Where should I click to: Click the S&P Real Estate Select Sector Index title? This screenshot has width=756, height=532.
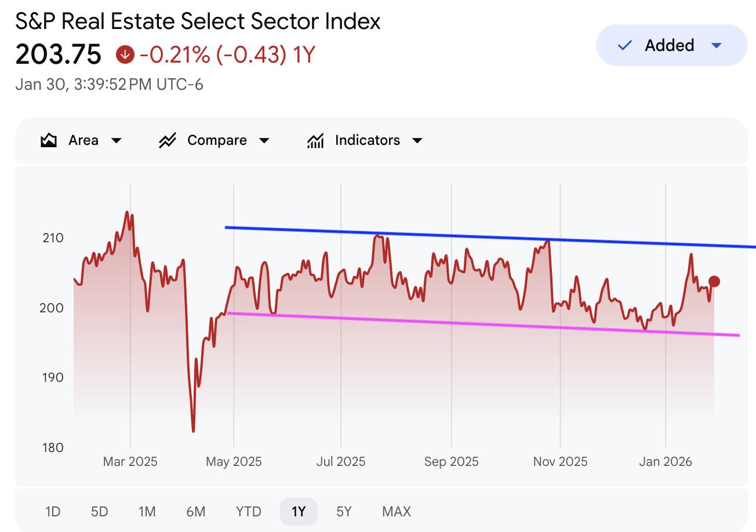[198, 21]
